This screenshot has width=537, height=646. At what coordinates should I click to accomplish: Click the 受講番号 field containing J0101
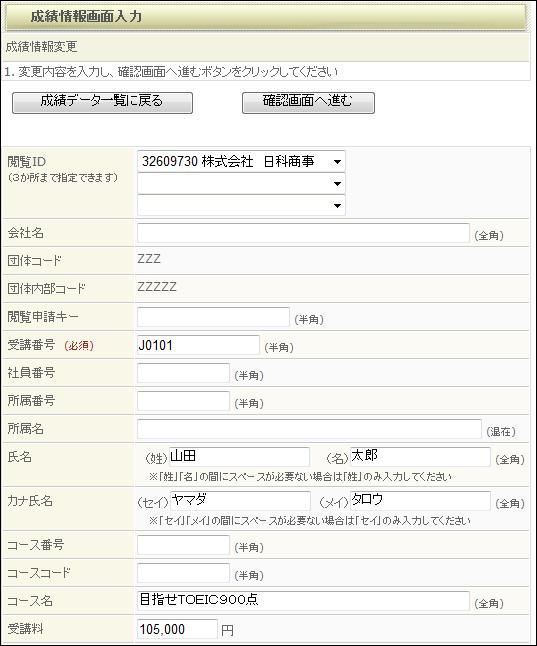pos(198,345)
